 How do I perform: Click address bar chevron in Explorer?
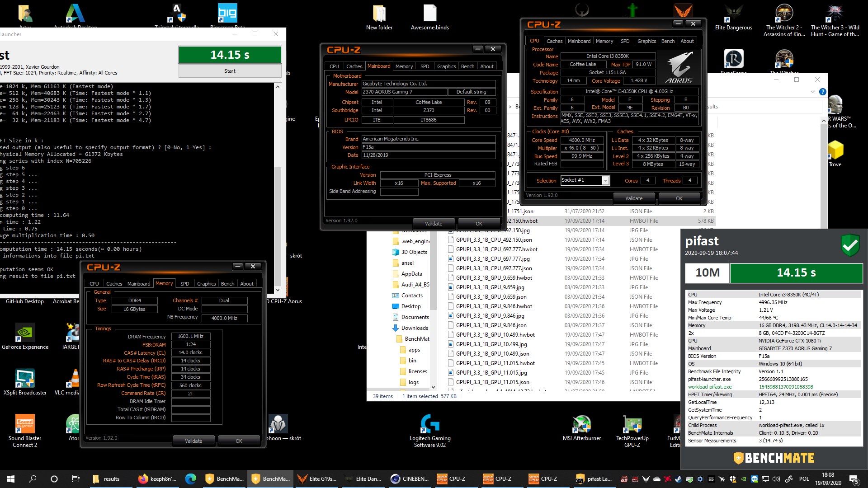click(x=510, y=107)
